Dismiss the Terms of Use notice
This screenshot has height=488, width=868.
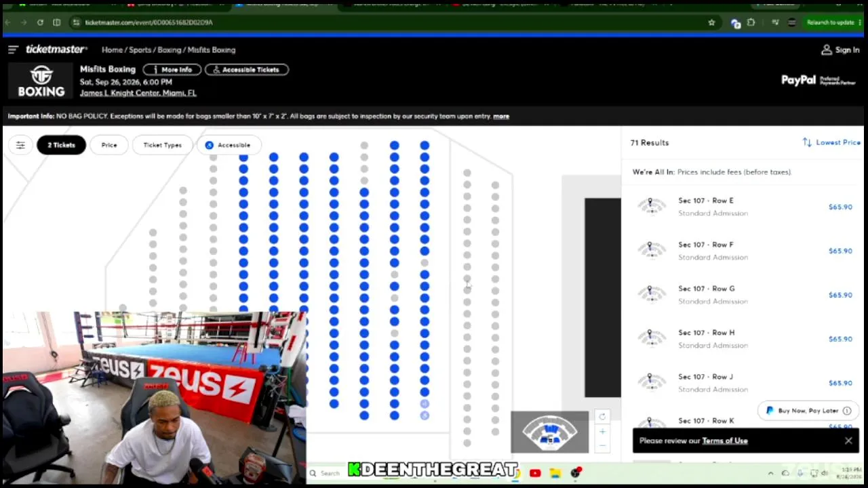(848, 441)
